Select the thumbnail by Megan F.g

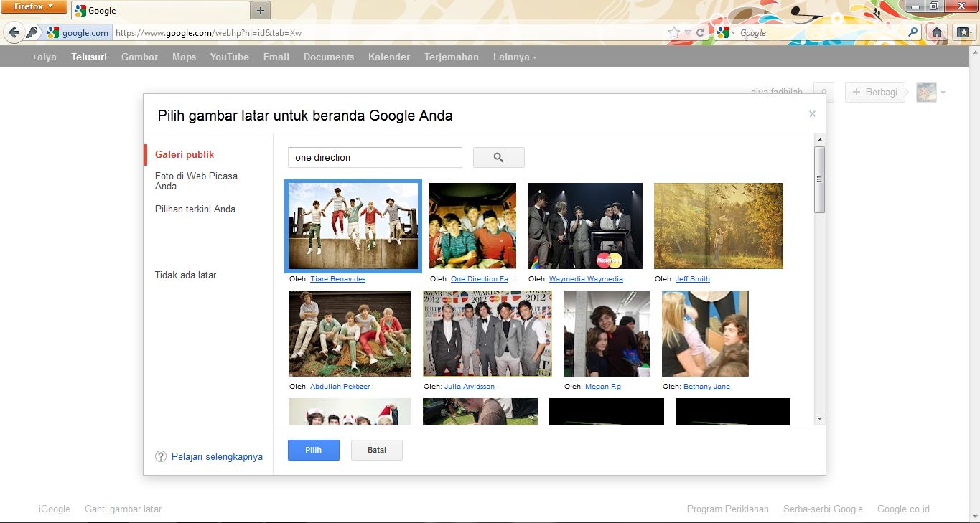607,334
